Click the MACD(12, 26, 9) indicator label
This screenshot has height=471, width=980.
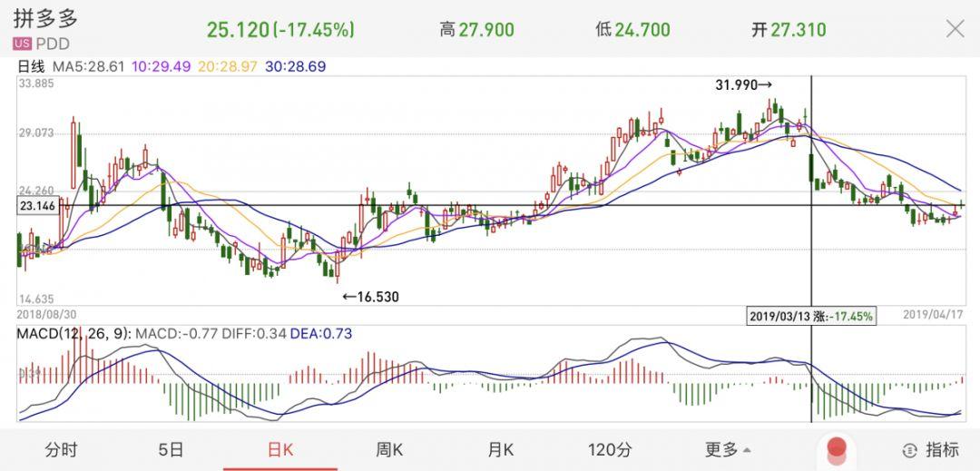coord(74,333)
